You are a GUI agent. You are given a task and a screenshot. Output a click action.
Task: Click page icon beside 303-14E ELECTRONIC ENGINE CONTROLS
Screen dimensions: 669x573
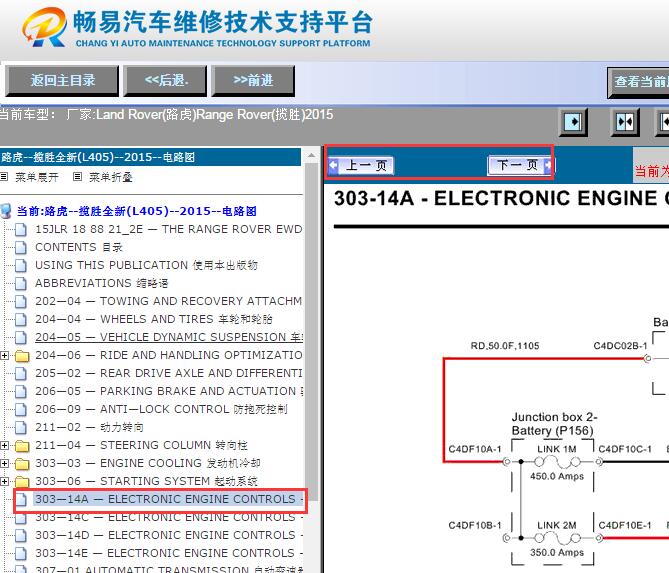(x=20, y=553)
